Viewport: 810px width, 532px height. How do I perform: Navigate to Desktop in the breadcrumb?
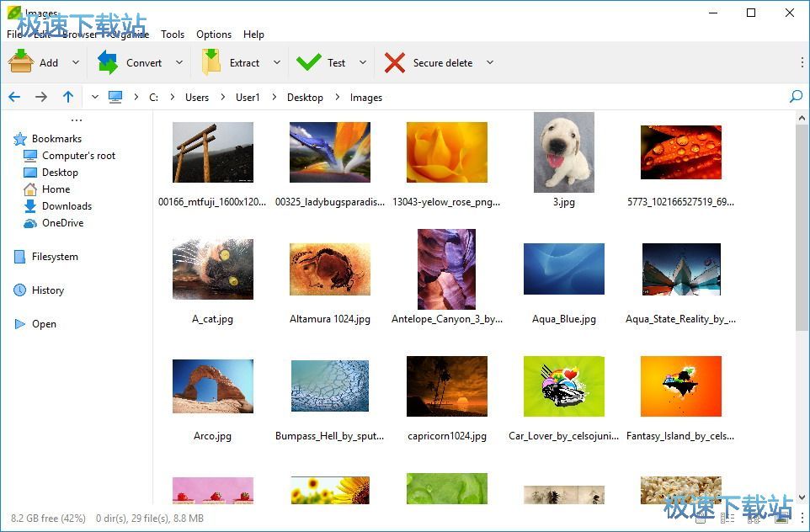305,98
